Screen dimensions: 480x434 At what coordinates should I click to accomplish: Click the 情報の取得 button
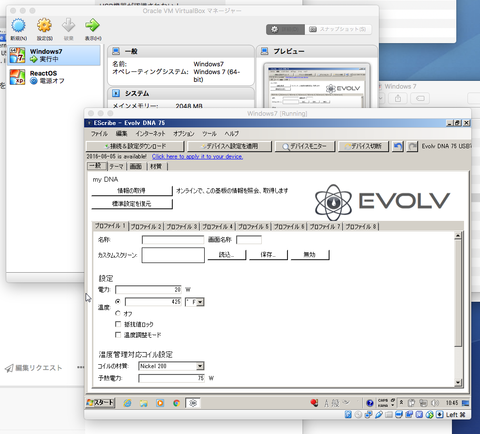pos(132,191)
